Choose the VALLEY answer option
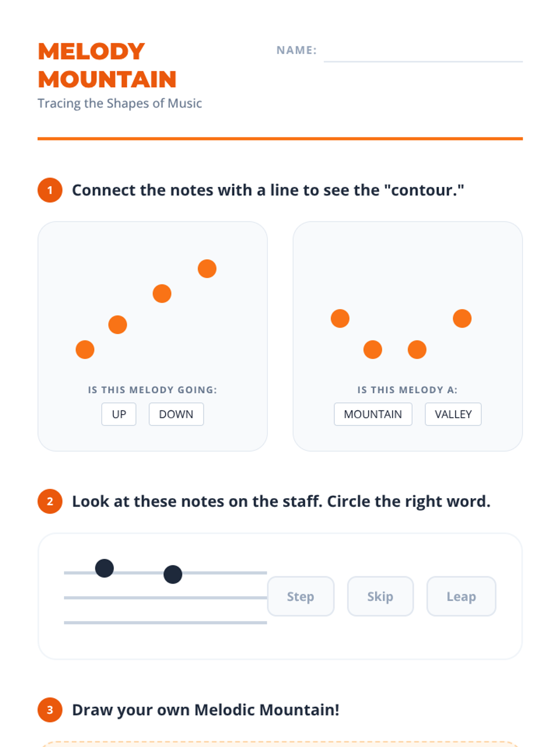The width and height of the screenshot is (560, 747). [x=453, y=414]
